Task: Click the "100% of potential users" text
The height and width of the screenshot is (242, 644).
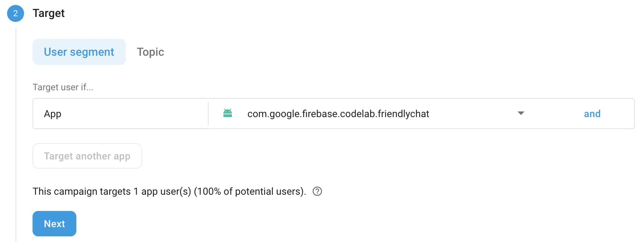Action: 249,191
